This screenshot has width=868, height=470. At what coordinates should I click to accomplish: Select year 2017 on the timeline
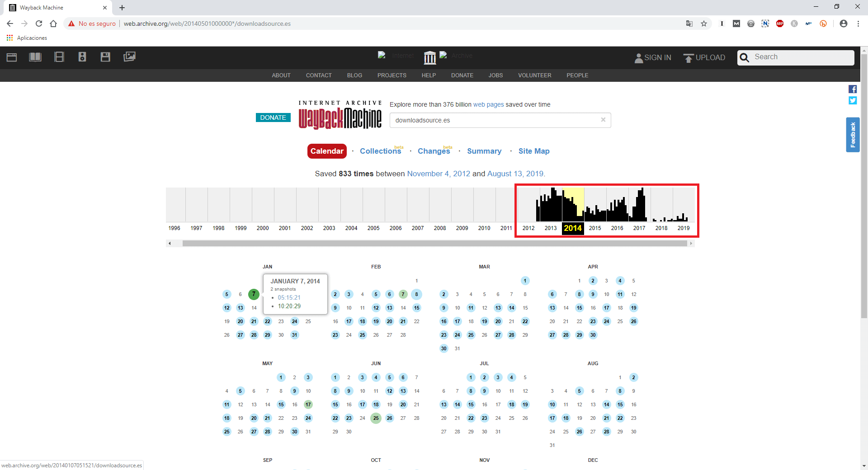pyautogui.click(x=639, y=228)
